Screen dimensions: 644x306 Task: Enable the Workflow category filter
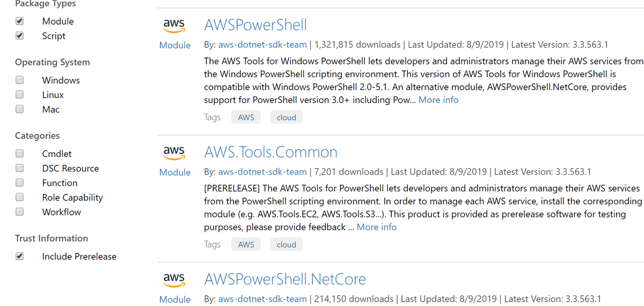pyautogui.click(x=20, y=212)
